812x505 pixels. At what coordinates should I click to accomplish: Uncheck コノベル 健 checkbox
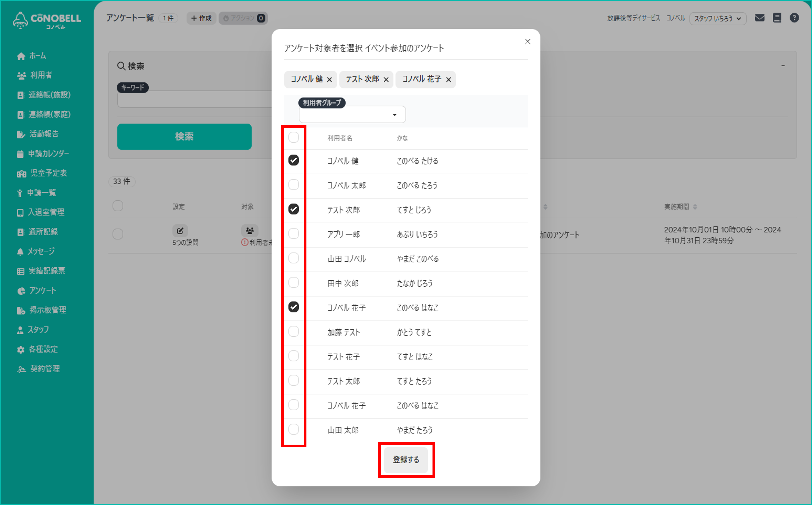click(x=294, y=160)
